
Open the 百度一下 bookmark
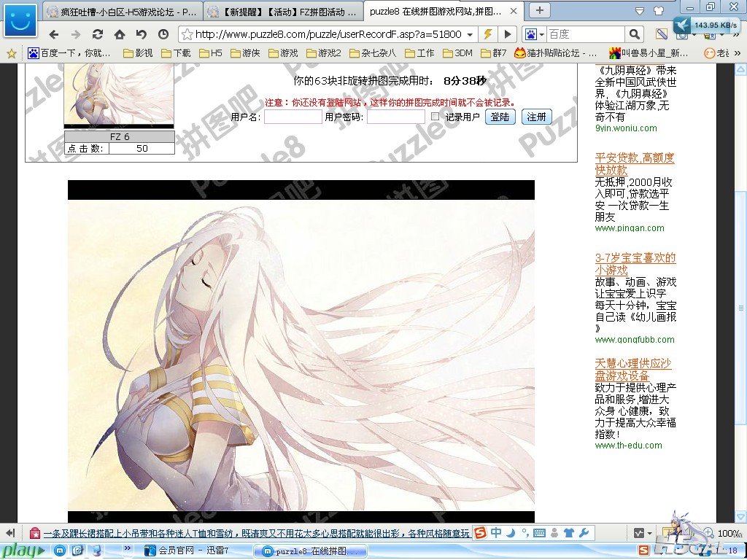pos(69,53)
